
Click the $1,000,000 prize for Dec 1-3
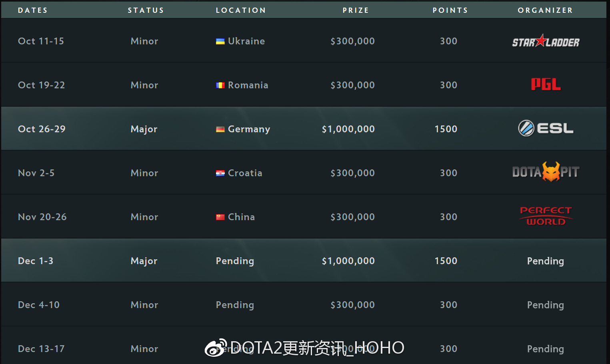pos(348,261)
